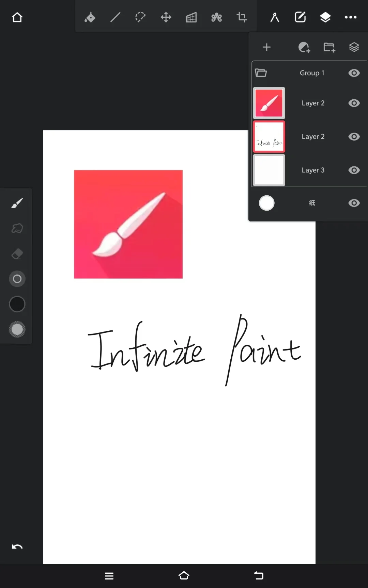This screenshot has height=588, width=368.
Task: Open the compass guides tool
Action: point(275,17)
